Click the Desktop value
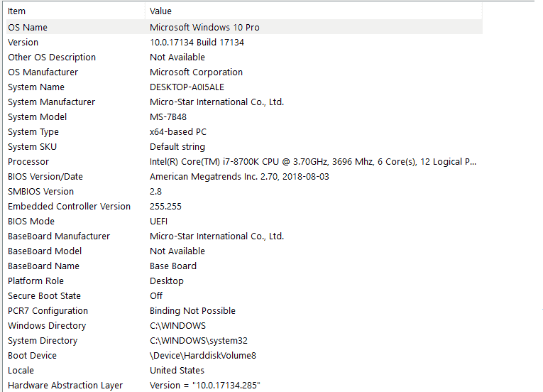 coord(167,281)
